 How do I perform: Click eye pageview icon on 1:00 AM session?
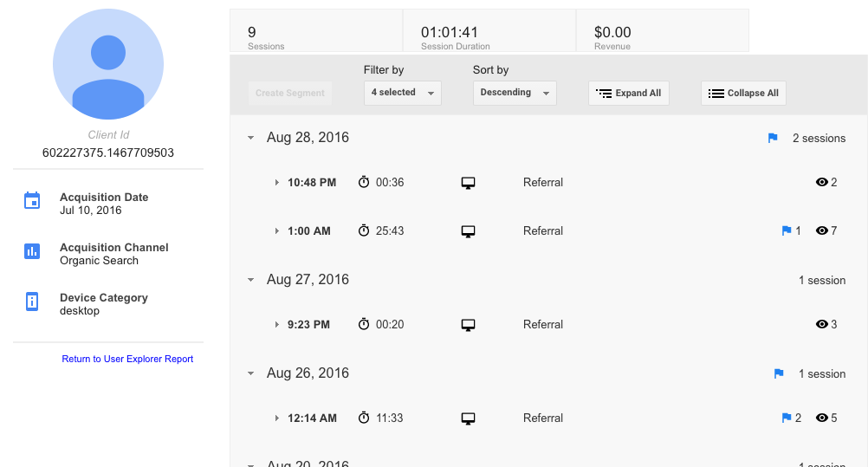822,231
